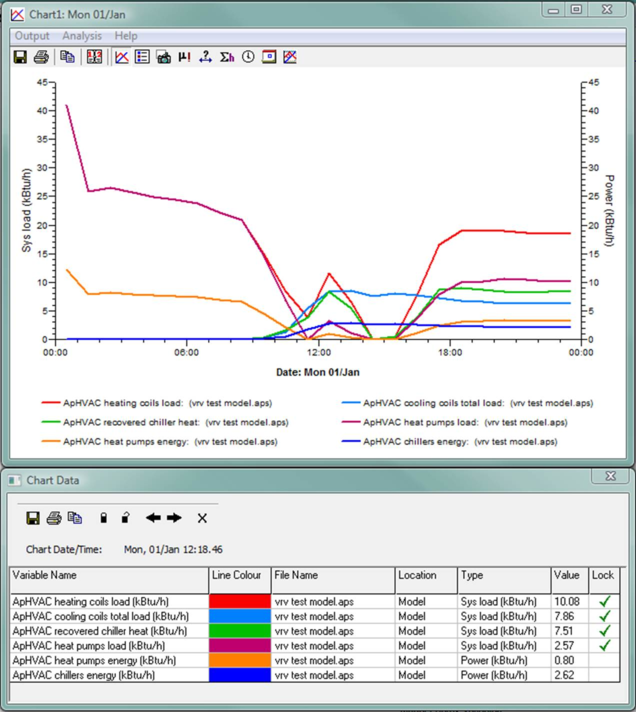Click the camera snapshot toolbar icon
This screenshot has height=712, width=636.
(x=163, y=57)
